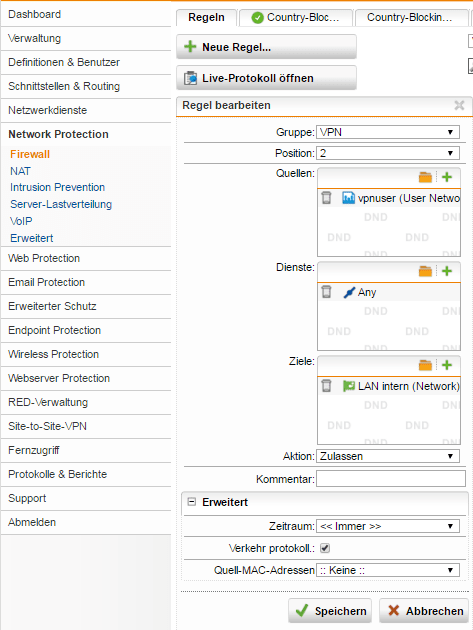Click the Neue Regel... button

pyautogui.click(x=266, y=47)
